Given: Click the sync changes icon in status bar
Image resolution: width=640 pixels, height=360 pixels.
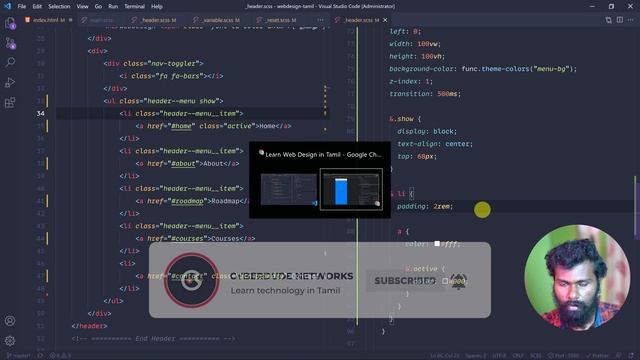Looking at the screenshot, I should pos(40,356).
